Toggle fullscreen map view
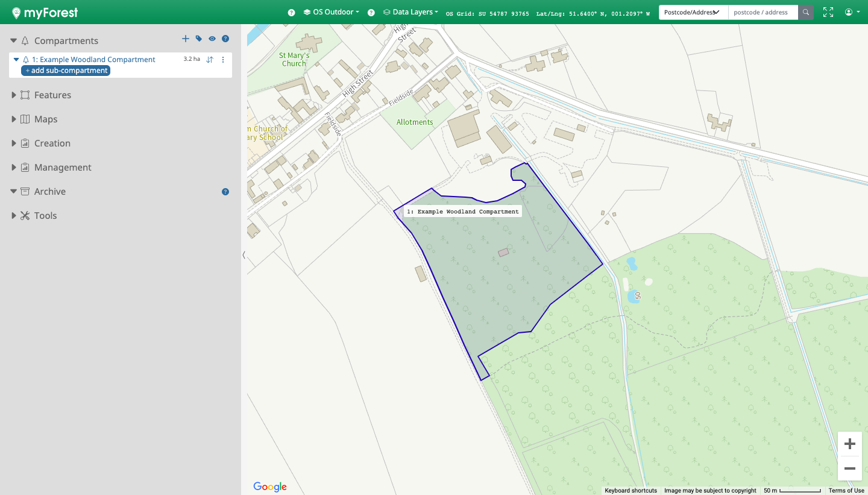Image resolution: width=868 pixels, height=495 pixels. 828,12
